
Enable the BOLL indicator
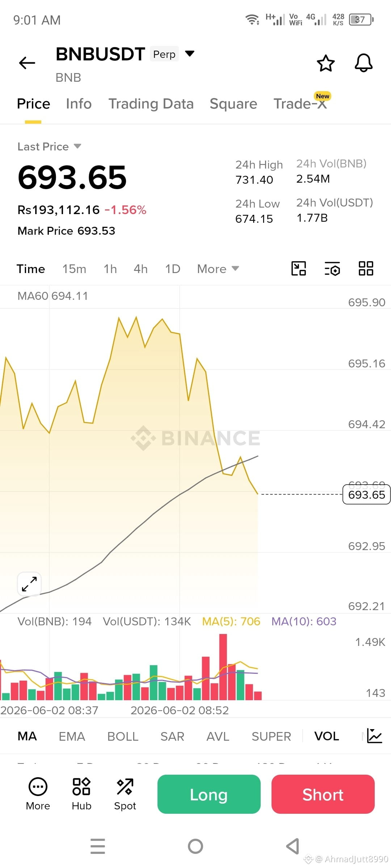(x=123, y=736)
